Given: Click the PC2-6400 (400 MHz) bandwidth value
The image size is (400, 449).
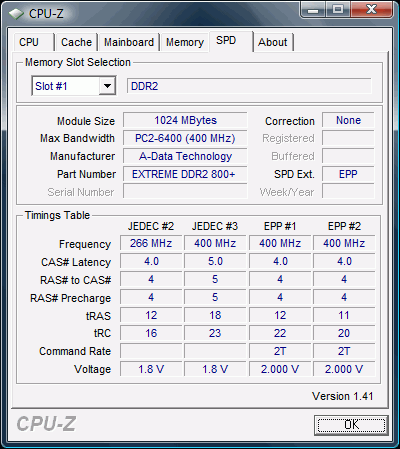Looking at the screenshot, I should pyautogui.click(x=185, y=138).
